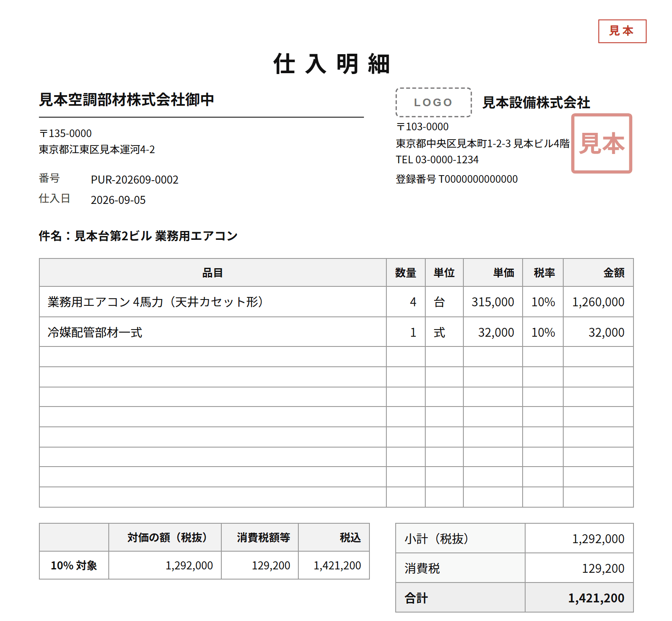Click 1,292,000 in the 10% 対象 row
This screenshot has height=621, width=672.
(189, 565)
